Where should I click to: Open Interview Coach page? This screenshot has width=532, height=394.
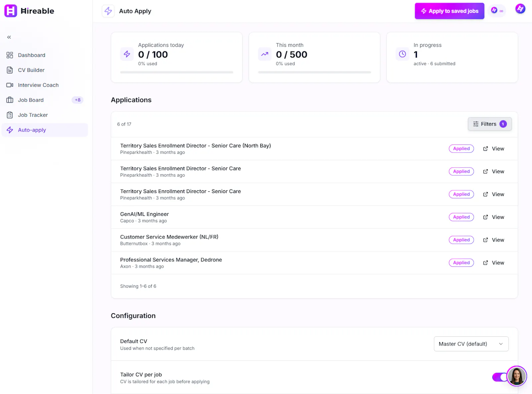tap(45, 85)
